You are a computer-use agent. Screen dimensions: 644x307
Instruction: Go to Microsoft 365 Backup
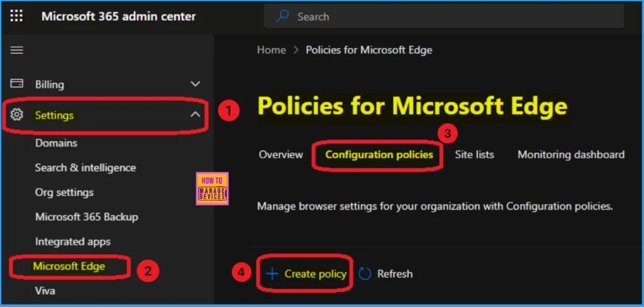87,217
